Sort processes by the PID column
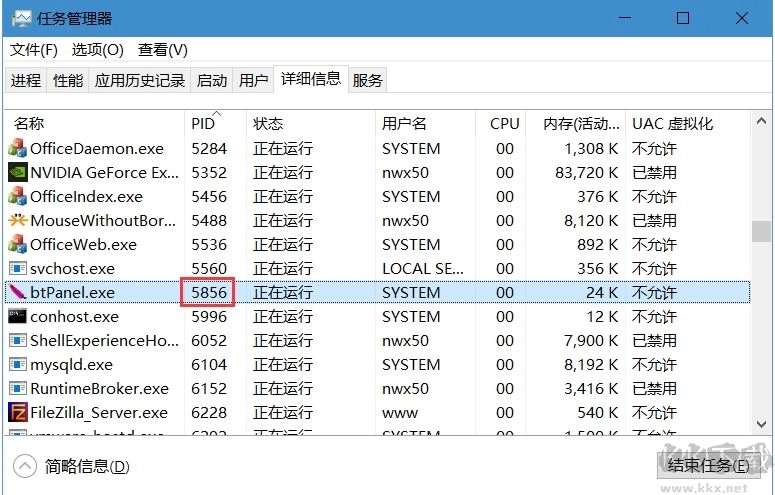Screen dimensions: 775x495 coord(203,124)
